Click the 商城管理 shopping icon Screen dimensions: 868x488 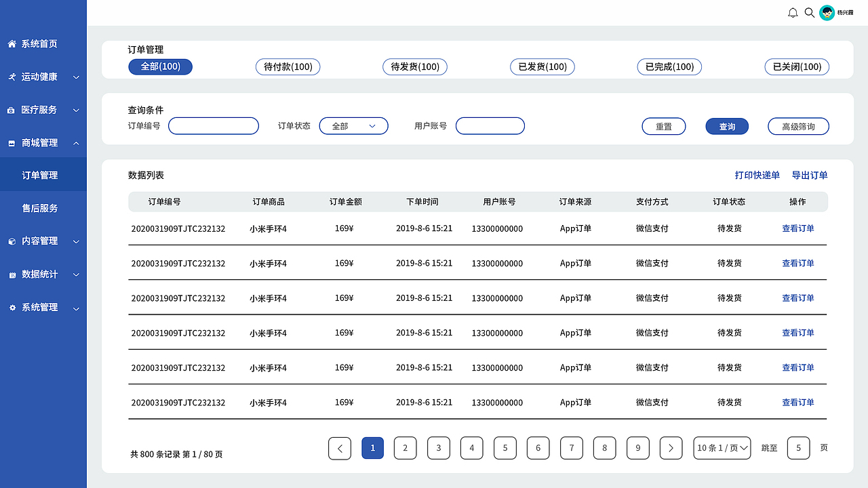10,142
